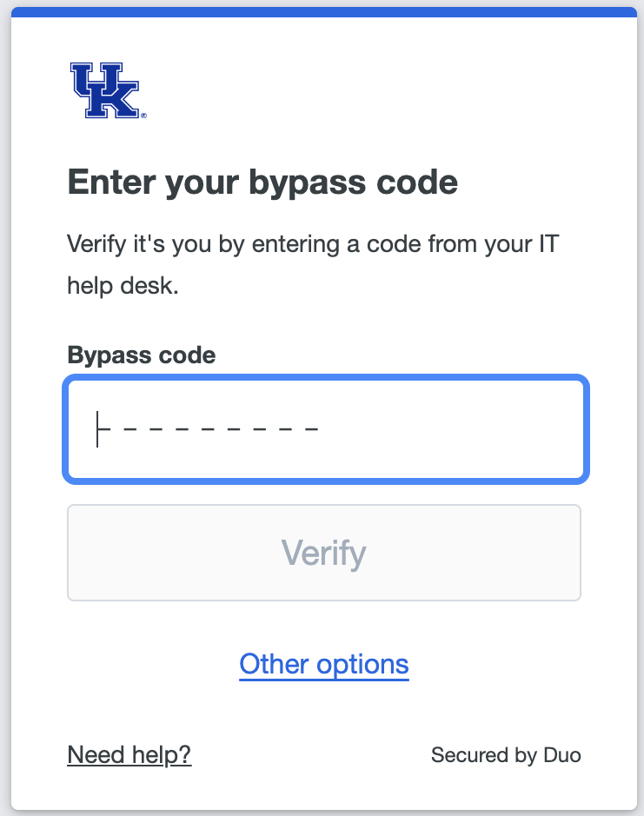Viewport: 644px width, 816px height.
Task: Choose another method via Other options
Action: [x=324, y=664]
